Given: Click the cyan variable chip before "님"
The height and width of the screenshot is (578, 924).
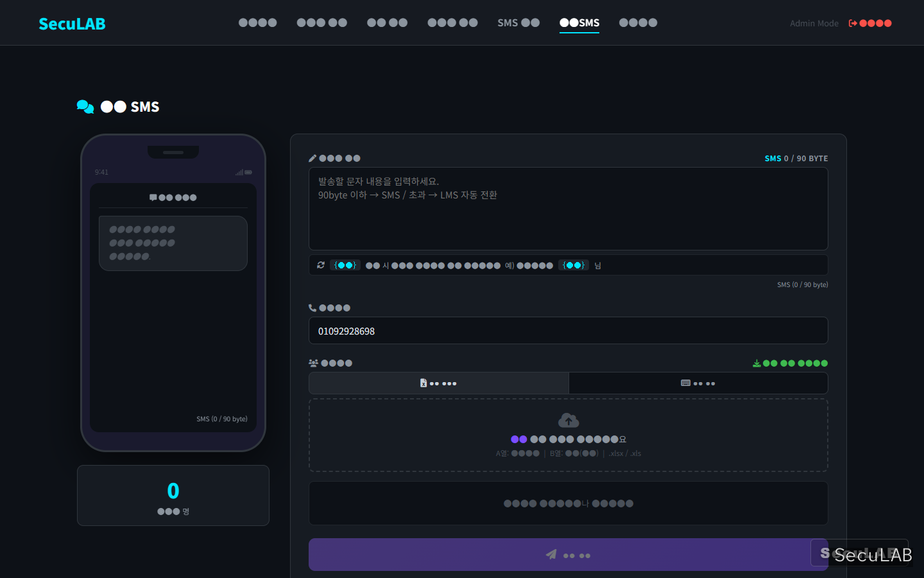Looking at the screenshot, I should [574, 265].
